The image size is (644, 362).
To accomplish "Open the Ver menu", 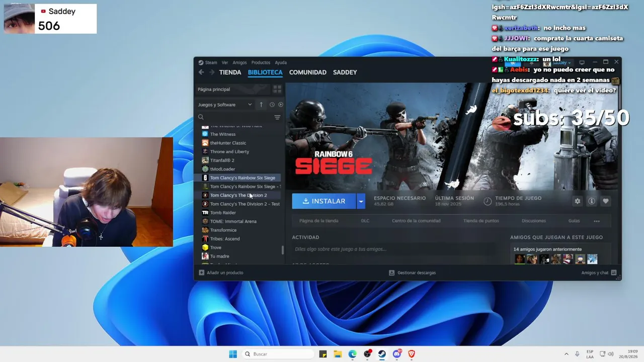I will [225, 63].
